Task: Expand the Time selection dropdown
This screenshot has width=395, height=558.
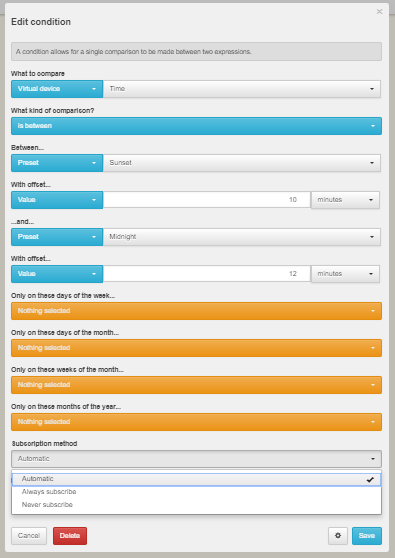Action: point(242,89)
